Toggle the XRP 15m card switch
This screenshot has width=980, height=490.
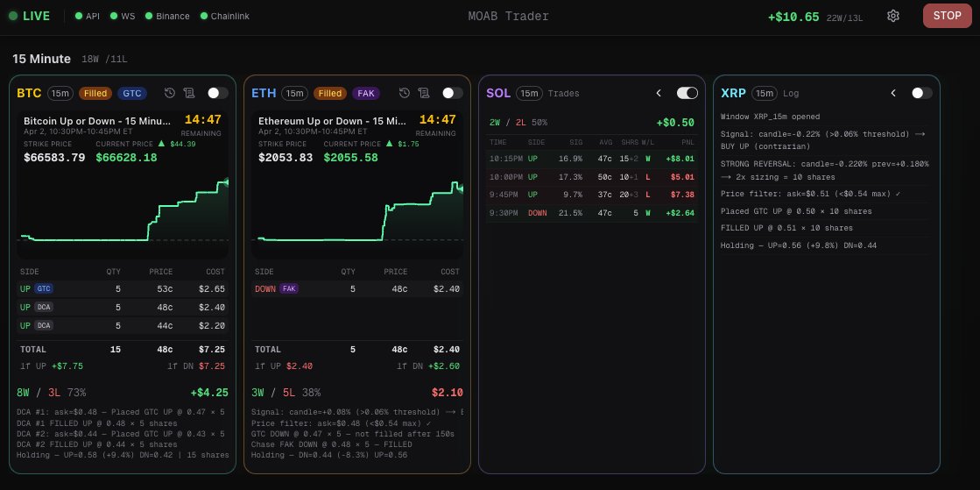[922, 93]
